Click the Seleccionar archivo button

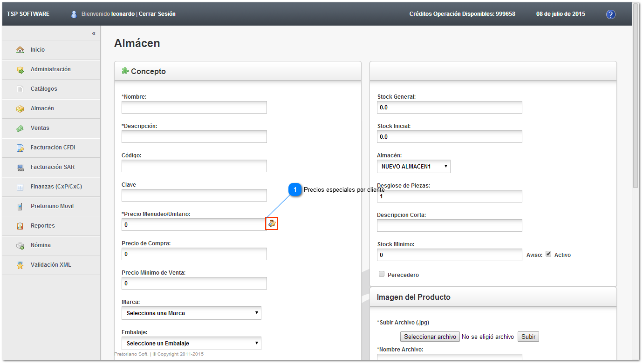[x=430, y=337]
